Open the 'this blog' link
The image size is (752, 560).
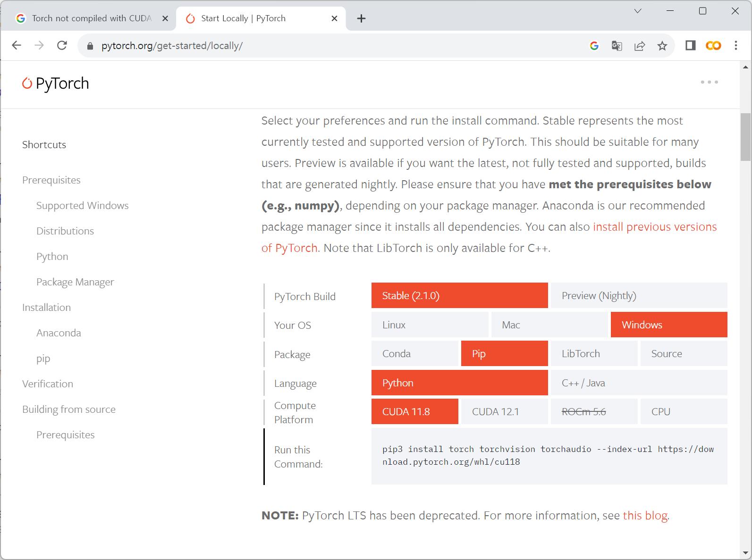coord(645,516)
